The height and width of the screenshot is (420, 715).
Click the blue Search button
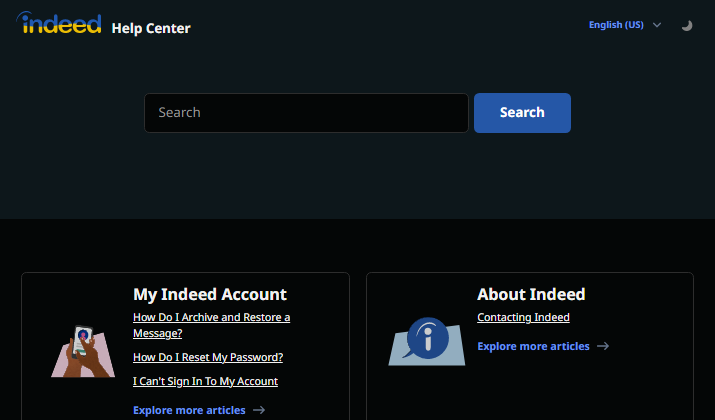pos(522,113)
